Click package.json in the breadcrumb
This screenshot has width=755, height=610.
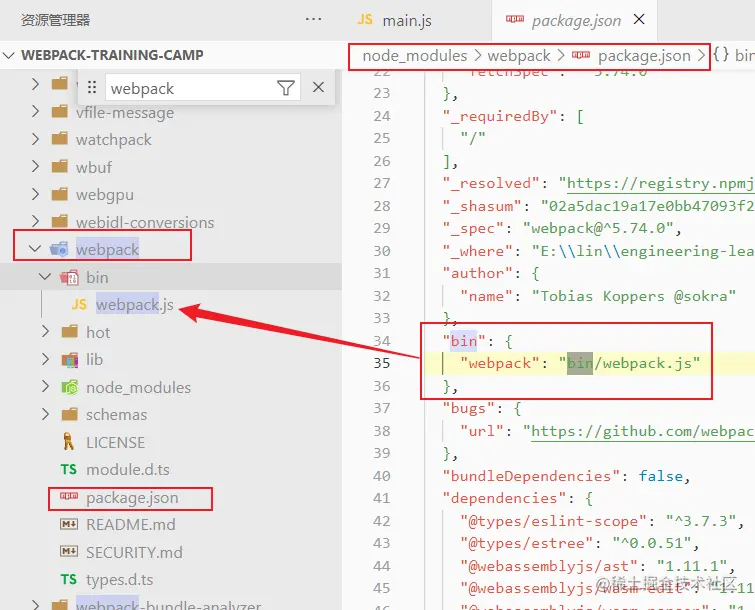click(644, 56)
